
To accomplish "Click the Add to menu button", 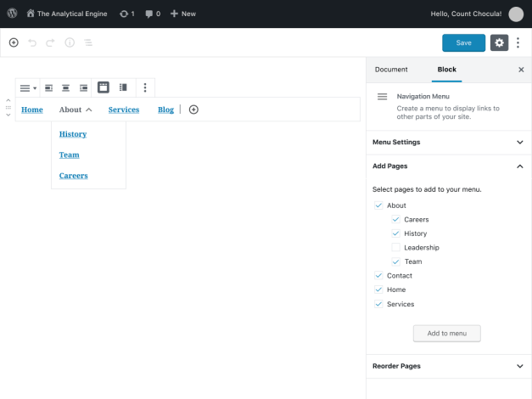I will 446,333.
